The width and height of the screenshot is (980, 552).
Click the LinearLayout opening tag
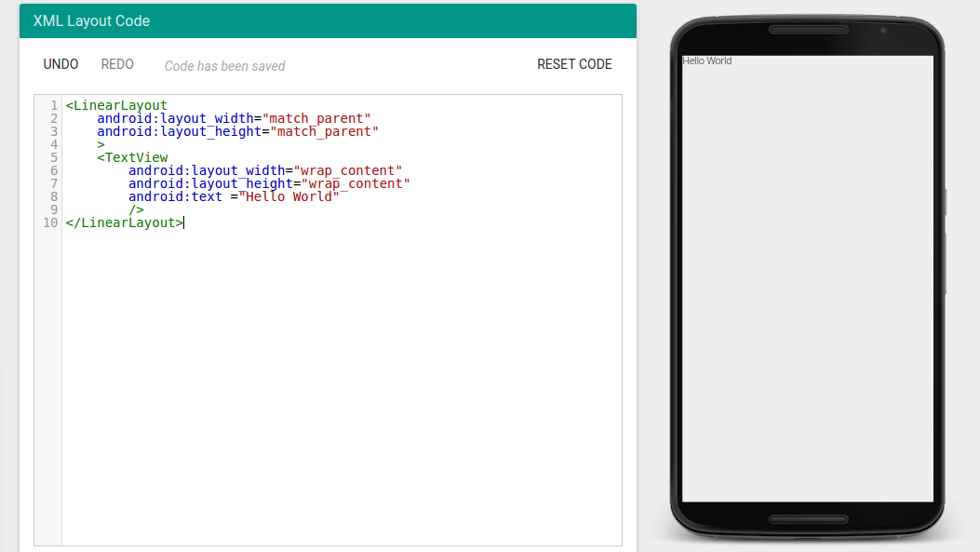[116, 105]
